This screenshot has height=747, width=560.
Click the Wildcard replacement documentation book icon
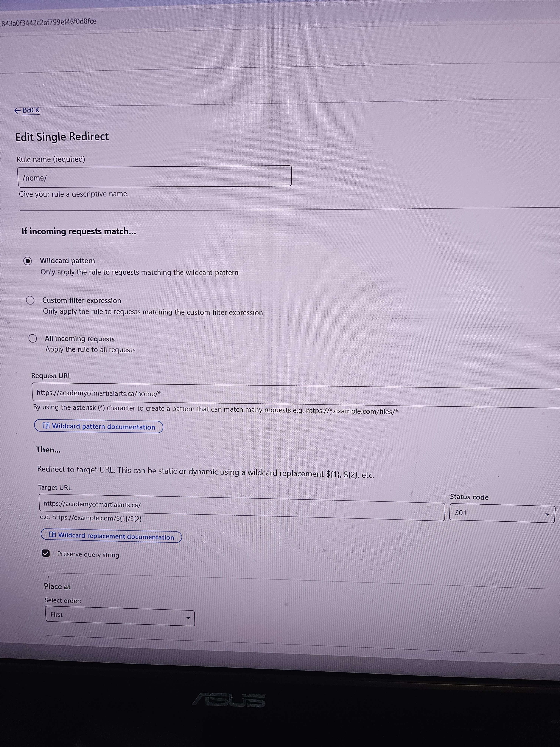(x=52, y=535)
